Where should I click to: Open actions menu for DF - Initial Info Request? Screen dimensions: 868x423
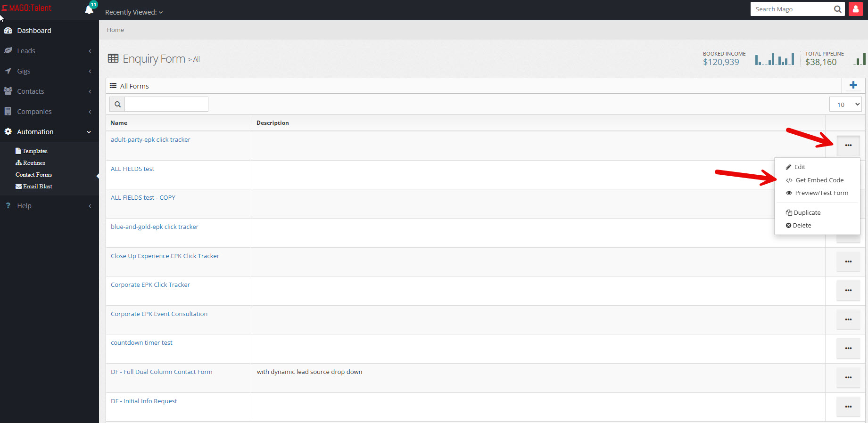[848, 407]
